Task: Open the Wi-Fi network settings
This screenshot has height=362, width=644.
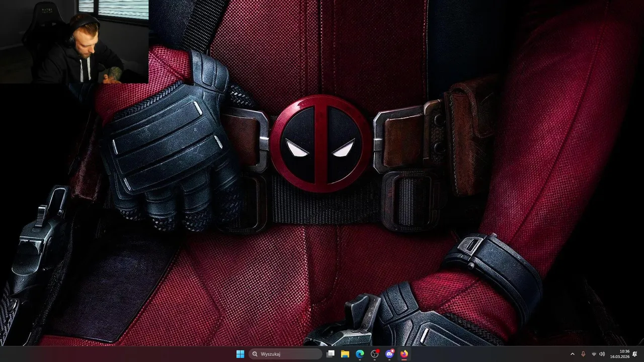Action: [594, 354]
